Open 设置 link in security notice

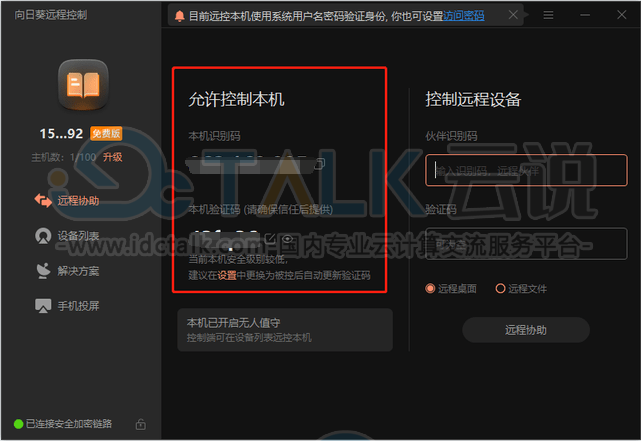pos(227,275)
